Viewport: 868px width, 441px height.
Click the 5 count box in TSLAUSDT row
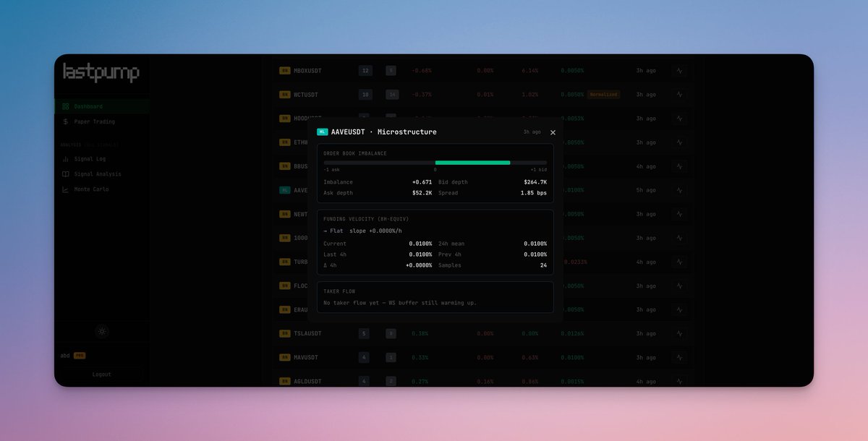click(x=365, y=333)
